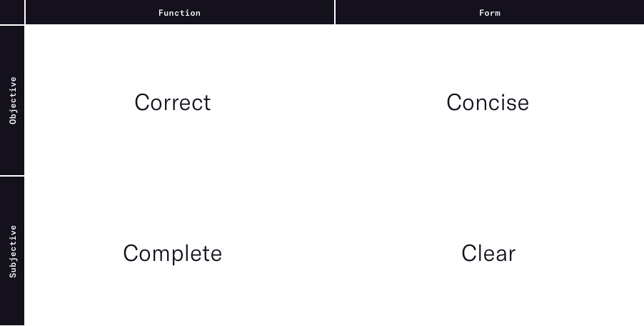The width and height of the screenshot is (644, 326).
Task: Click the border below the Function header
Action: tap(180, 25)
